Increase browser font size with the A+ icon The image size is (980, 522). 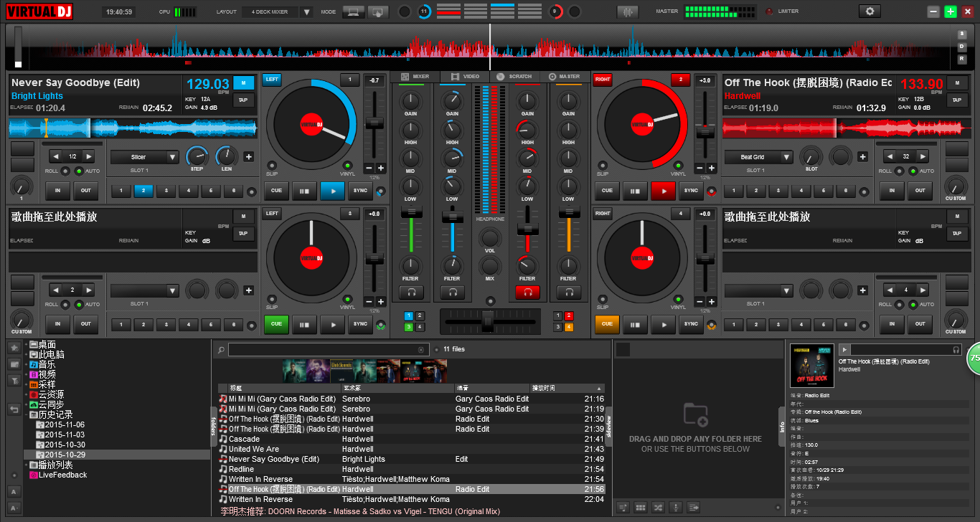click(x=14, y=492)
